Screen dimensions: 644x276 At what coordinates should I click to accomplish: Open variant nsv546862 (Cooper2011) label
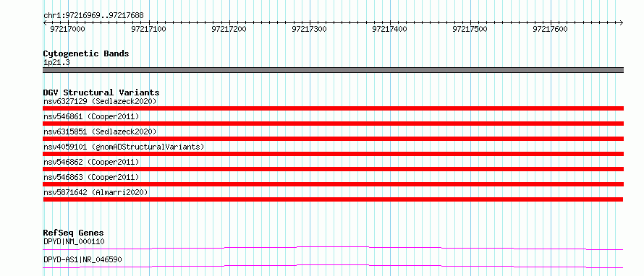coord(91,162)
